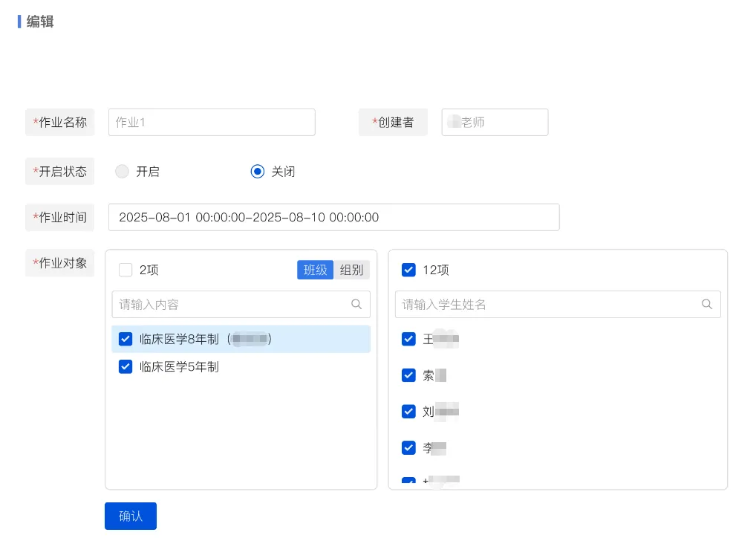Focus the 请输入学生姓名 search field

point(558,304)
